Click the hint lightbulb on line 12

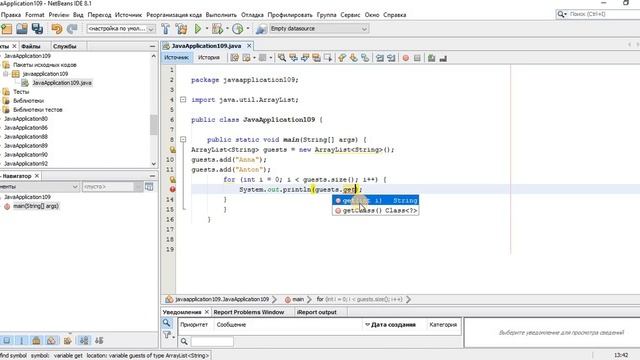point(173,180)
